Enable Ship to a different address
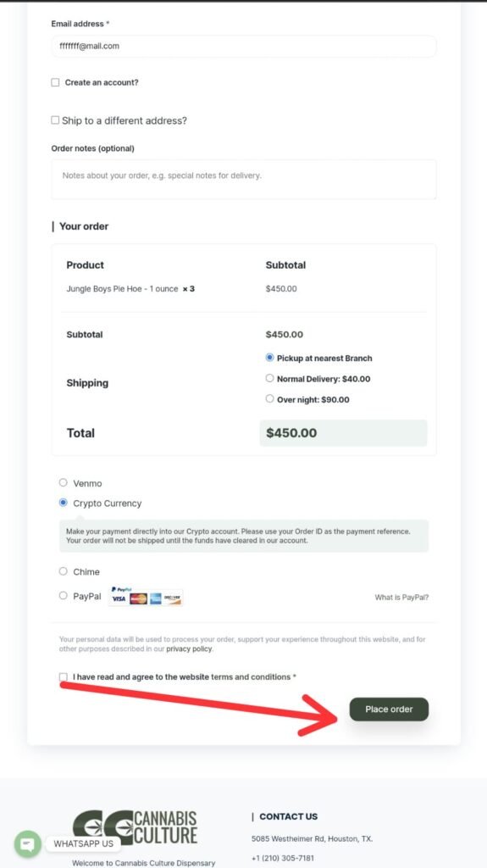The height and width of the screenshot is (868, 487). point(55,120)
